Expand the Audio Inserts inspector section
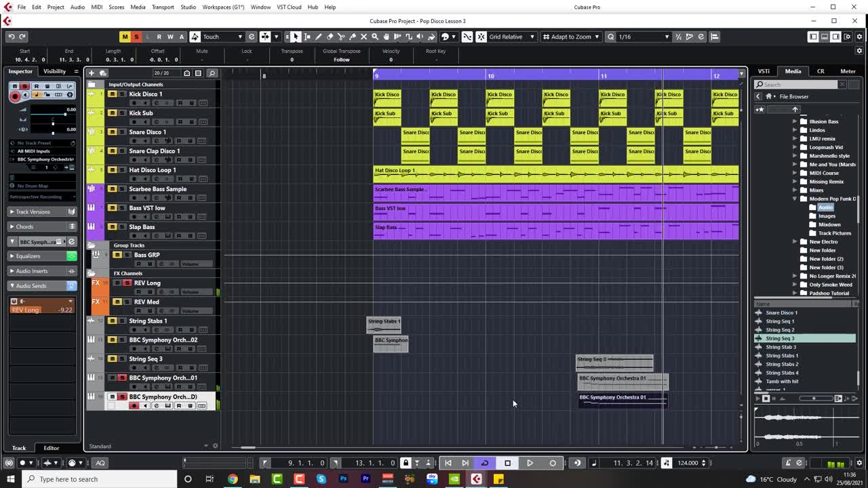The height and width of the screenshot is (488, 868). tap(41, 271)
